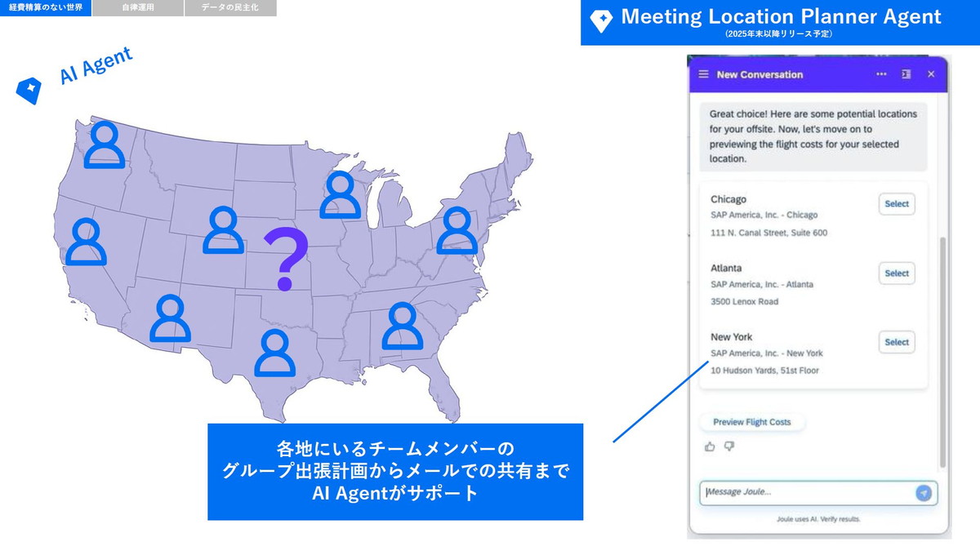This screenshot has width=980, height=551.
Task: Click the '111 N. Canal Street, Suite 600' address
Action: pos(768,233)
